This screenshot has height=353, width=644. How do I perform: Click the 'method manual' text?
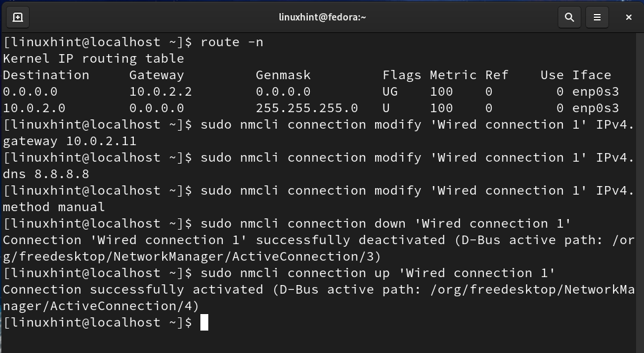click(x=53, y=207)
